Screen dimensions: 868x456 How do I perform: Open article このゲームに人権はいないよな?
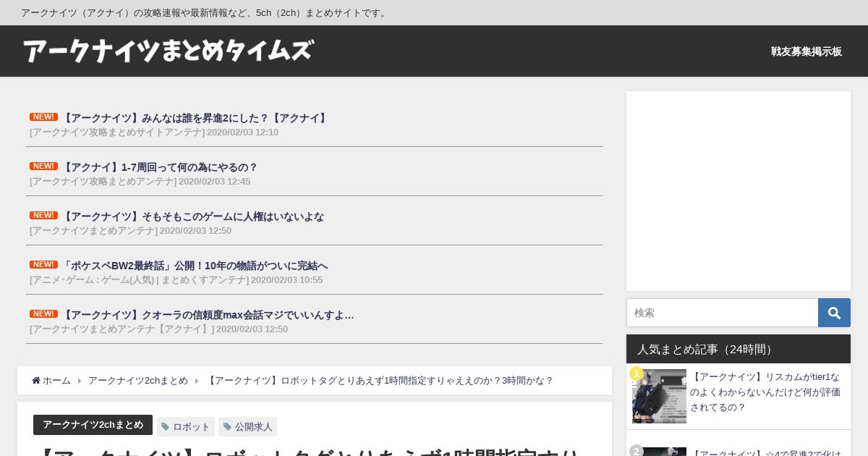[x=192, y=216]
